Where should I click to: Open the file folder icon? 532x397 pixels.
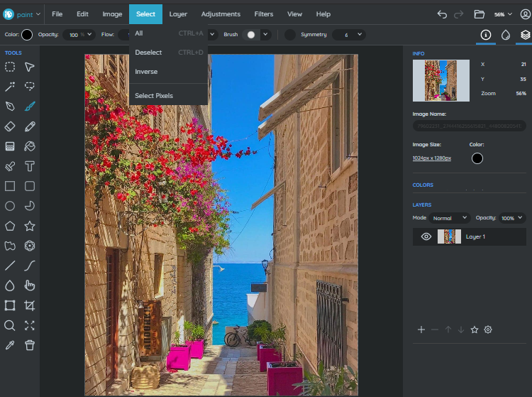point(479,14)
